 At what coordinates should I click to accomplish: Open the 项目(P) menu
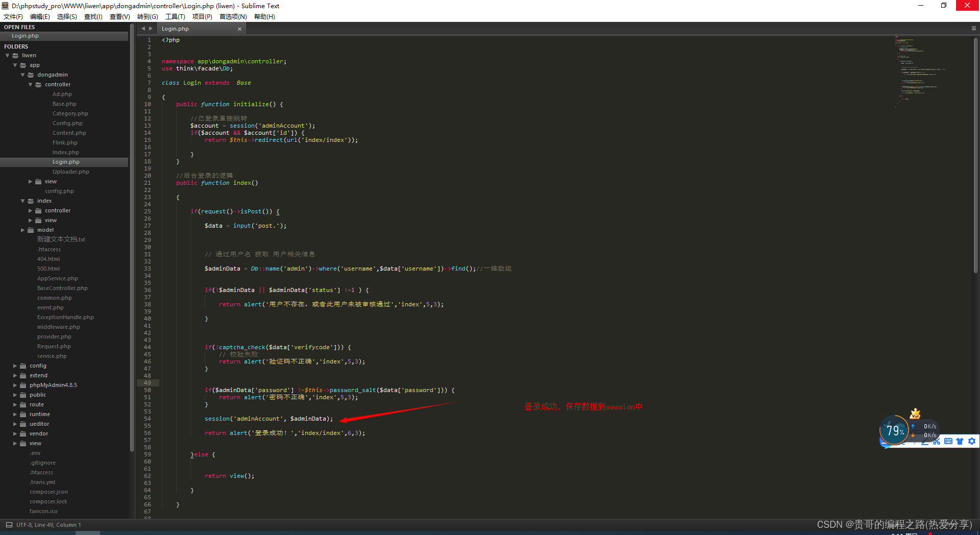pos(202,17)
